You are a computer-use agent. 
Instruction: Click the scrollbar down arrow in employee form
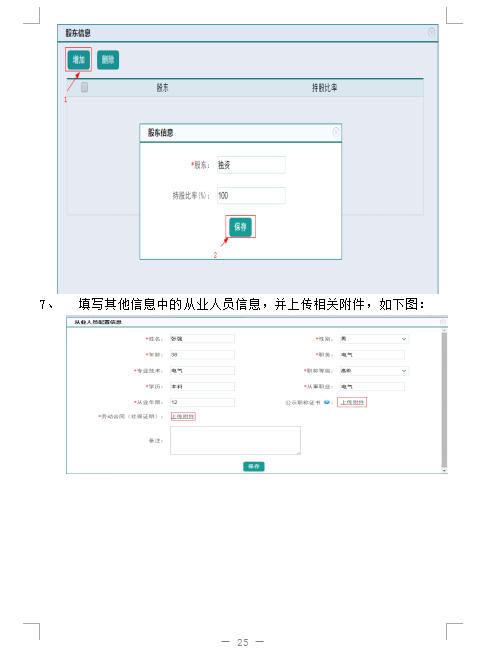pos(444,471)
